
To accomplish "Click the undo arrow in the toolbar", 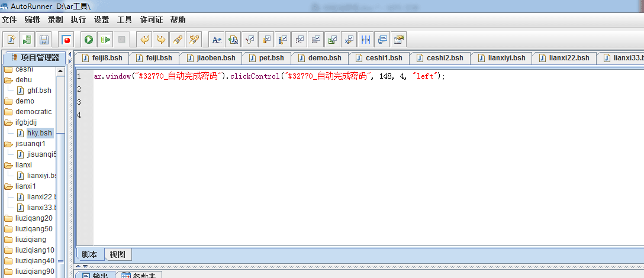I will point(144,40).
